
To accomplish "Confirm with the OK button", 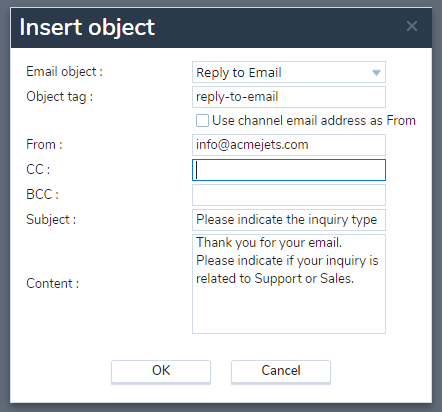I will pos(161,371).
